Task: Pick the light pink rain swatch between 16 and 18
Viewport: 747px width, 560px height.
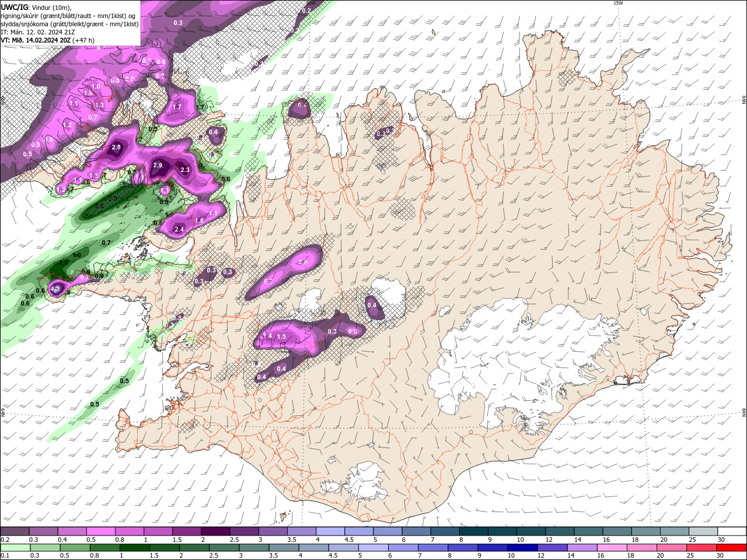Action: 611,548
